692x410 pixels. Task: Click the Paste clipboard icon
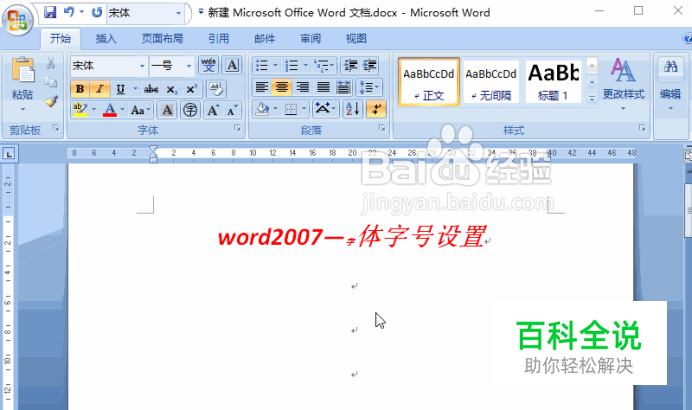(x=23, y=70)
